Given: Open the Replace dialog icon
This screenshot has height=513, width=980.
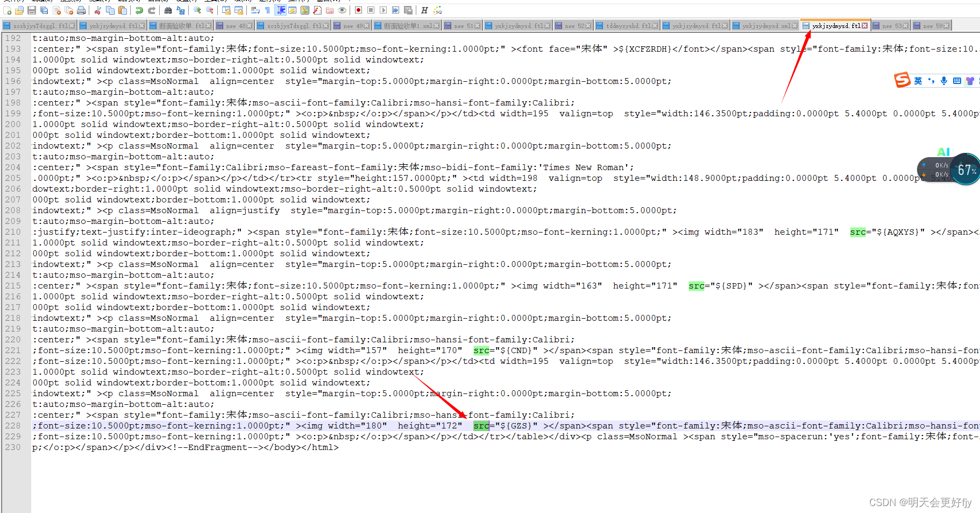Looking at the screenshot, I should click(181, 10).
